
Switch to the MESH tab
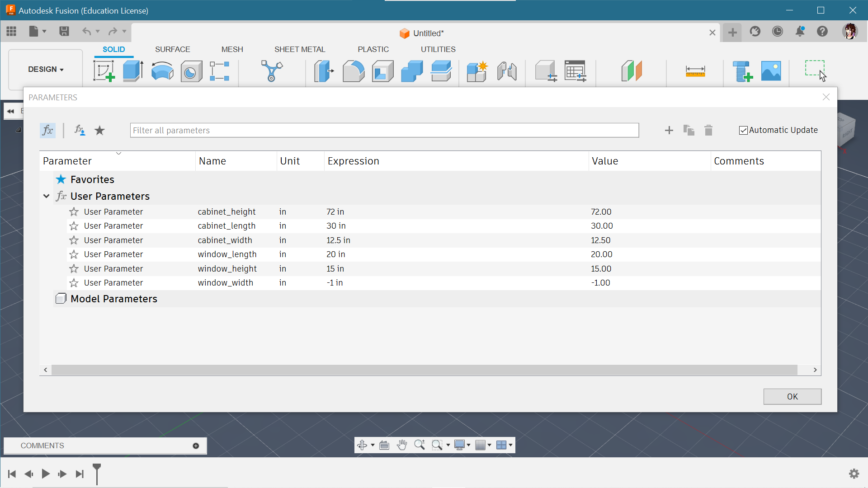click(232, 49)
